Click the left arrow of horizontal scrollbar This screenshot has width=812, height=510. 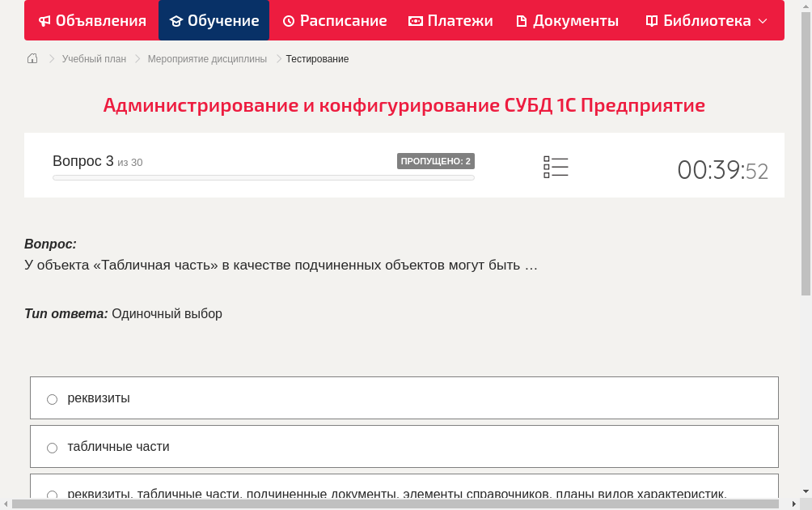(x=7, y=504)
